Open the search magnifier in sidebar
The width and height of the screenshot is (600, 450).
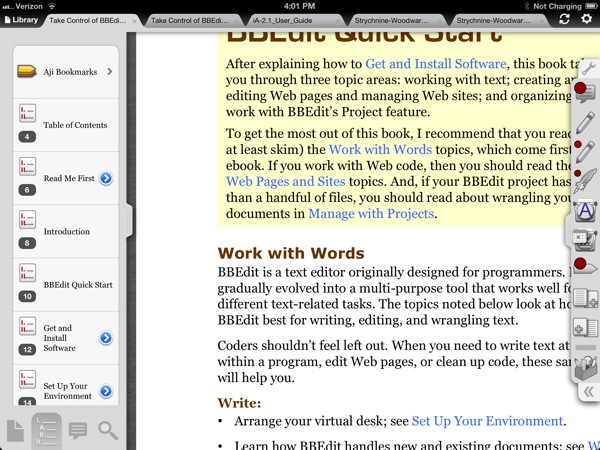108,430
